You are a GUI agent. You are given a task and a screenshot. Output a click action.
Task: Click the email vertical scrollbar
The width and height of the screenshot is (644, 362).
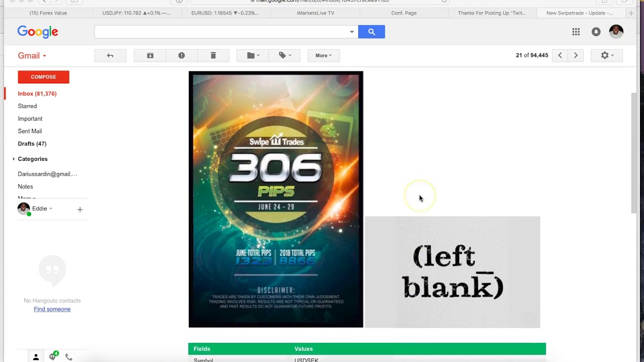pos(633,153)
